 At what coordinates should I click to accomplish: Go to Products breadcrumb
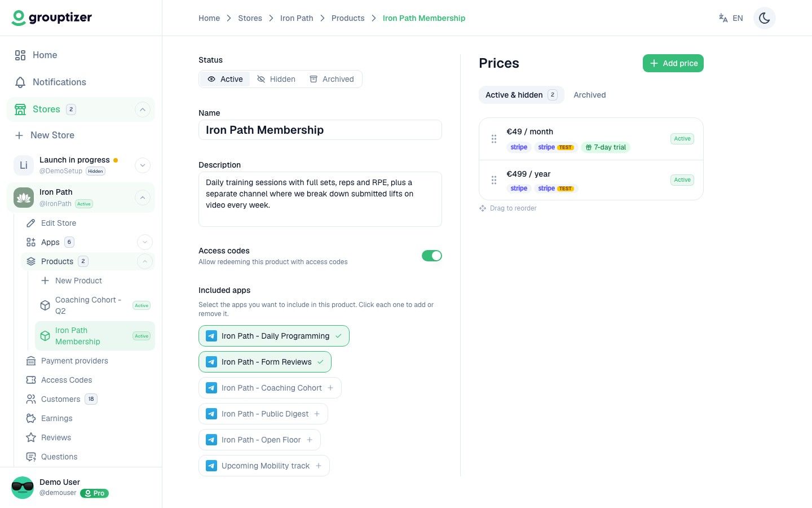[348, 18]
